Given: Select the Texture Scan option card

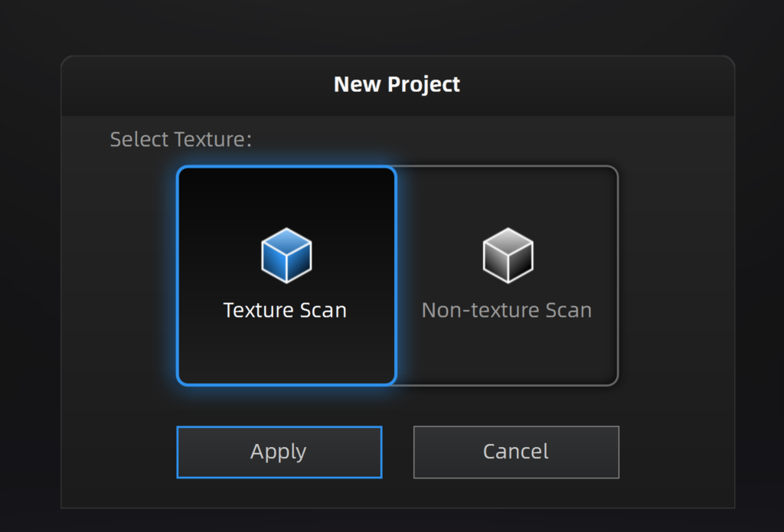Looking at the screenshot, I should coord(286,276).
